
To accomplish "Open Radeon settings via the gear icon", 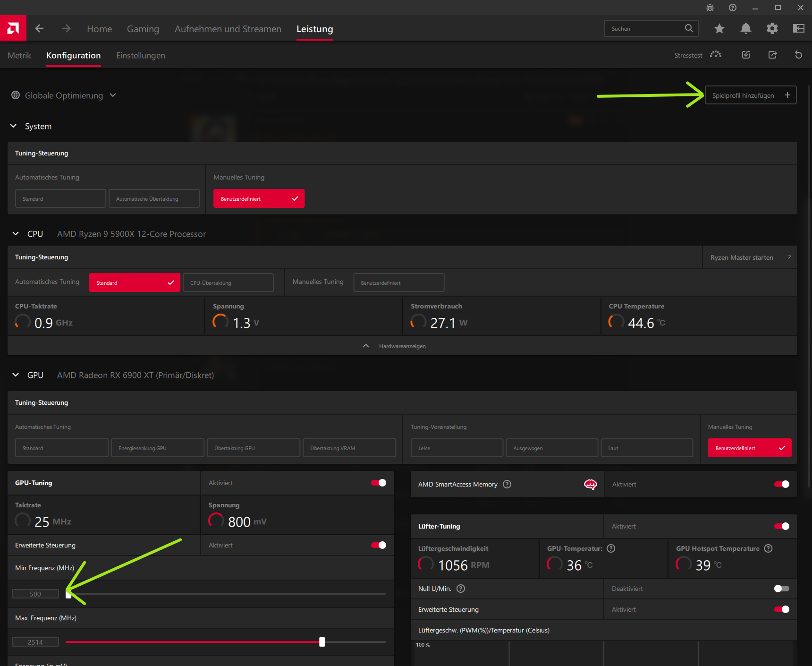I will tap(772, 29).
